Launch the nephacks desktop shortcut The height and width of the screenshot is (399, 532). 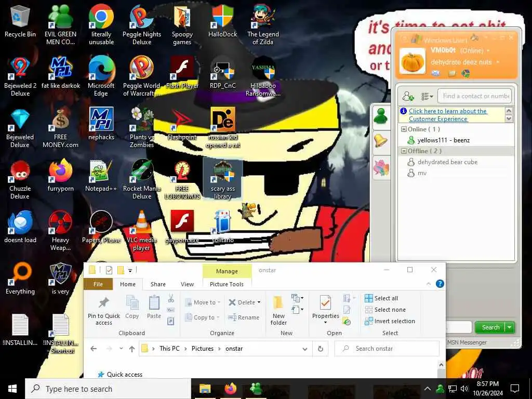pos(101,124)
